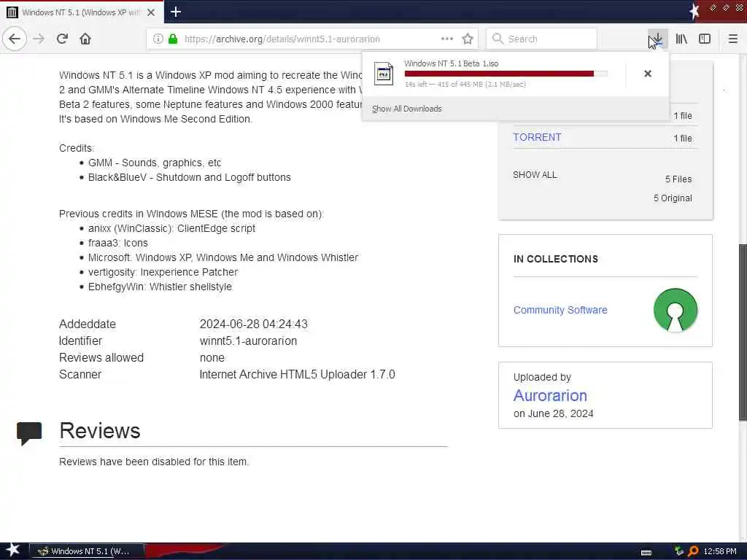Select the Windows NT 5.1 browser tab
The height and width of the screenshot is (560, 747).
tap(82, 12)
